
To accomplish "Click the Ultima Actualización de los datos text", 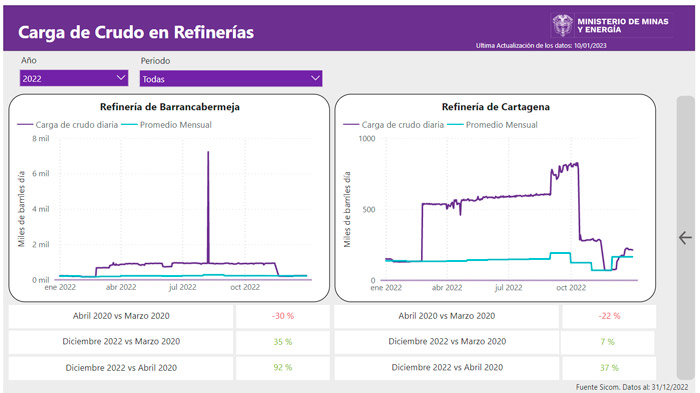I will click(x=541, y=46).
